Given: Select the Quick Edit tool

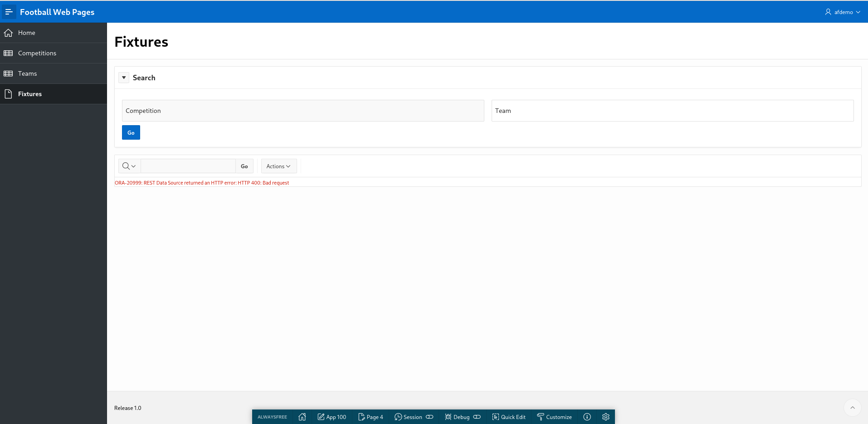Looking at the screenshot, I should coord(509,417).
